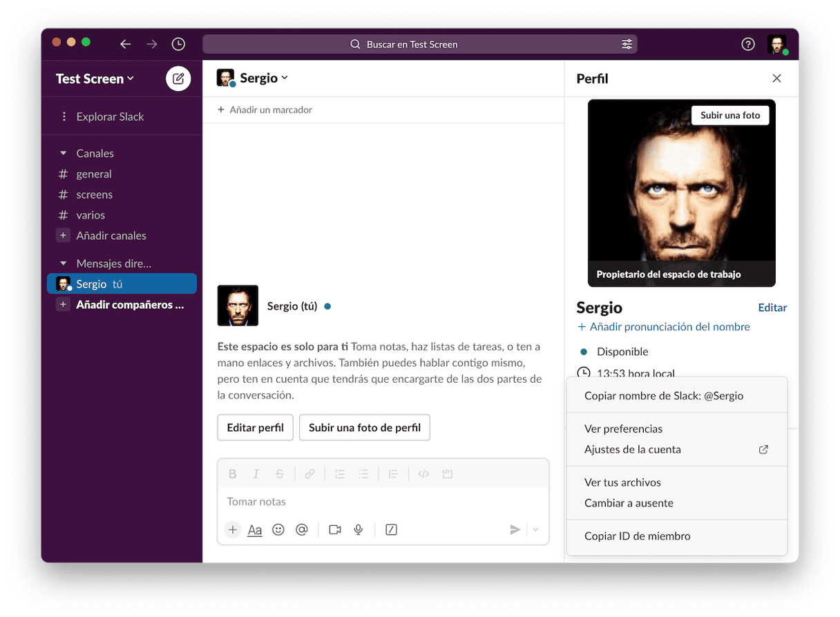The height and width of the screenshot is (617, 840).
Task: Insert a code block
Action: 448,474
